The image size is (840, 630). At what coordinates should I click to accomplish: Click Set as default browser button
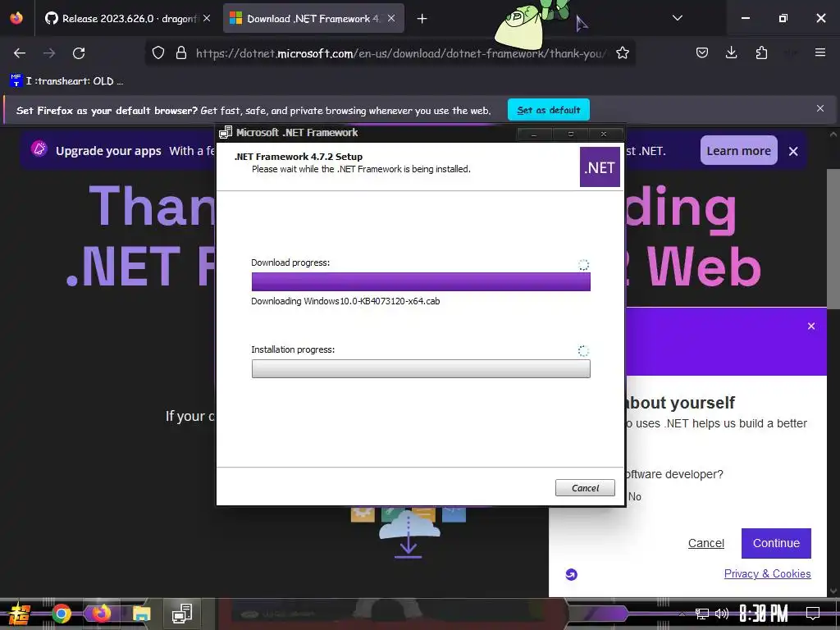tap(549, 110)
